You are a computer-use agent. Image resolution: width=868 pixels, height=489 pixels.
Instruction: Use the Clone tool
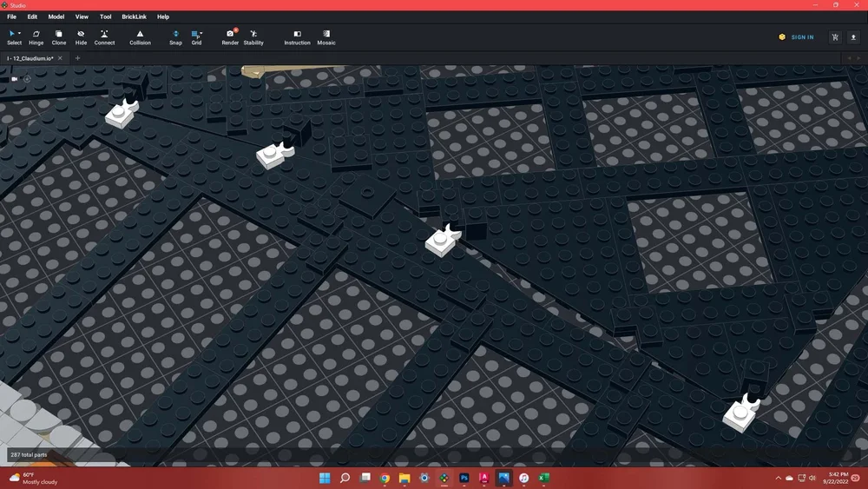click(59, 37)
